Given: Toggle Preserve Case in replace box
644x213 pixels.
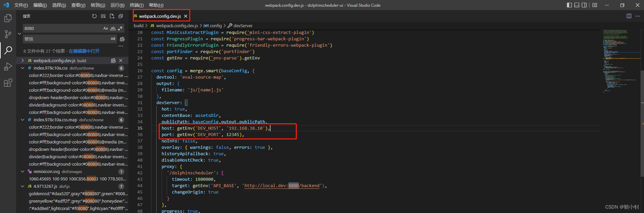Looking at the screenshot, I should 113,39.
